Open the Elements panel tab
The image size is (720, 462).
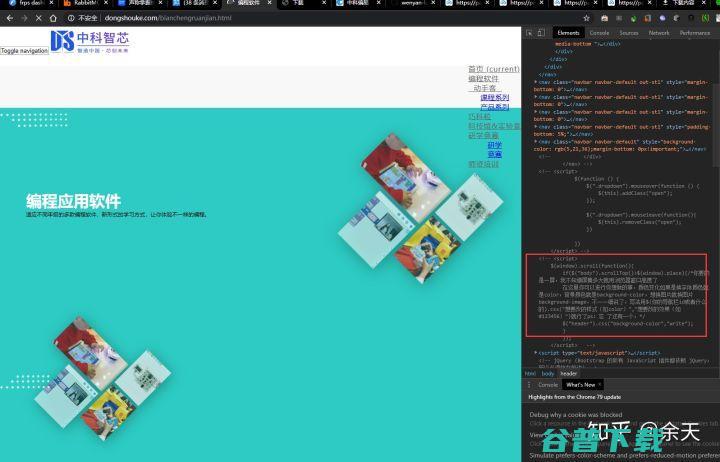[568, 33]
